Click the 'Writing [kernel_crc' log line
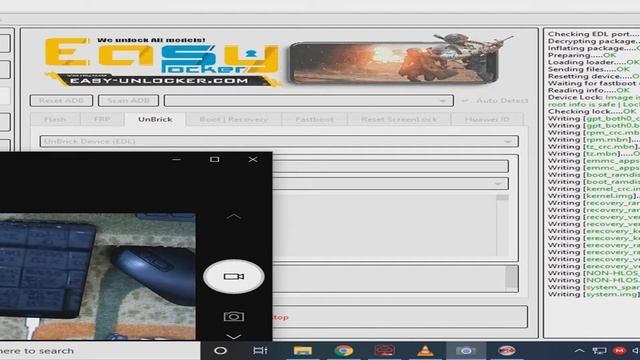Viewport: 640px width, 360px height. pos(593,189)
